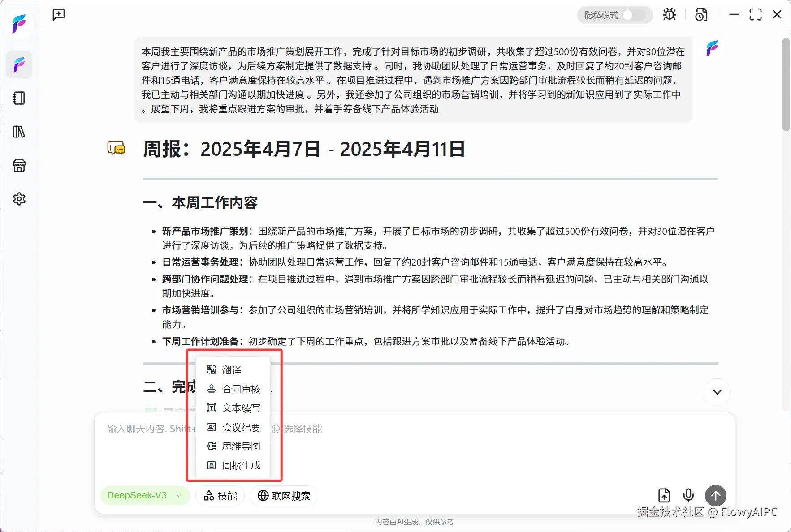Open Settings via the gear icon
791x532 pixels.
coord(19,199)
